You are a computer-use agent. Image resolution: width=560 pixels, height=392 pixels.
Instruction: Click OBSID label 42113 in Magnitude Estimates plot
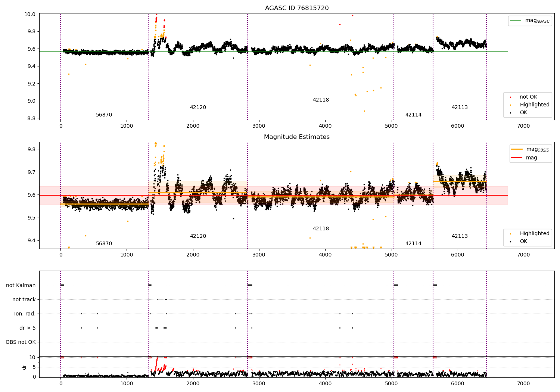pyautogui.click(x=460, y=236)
